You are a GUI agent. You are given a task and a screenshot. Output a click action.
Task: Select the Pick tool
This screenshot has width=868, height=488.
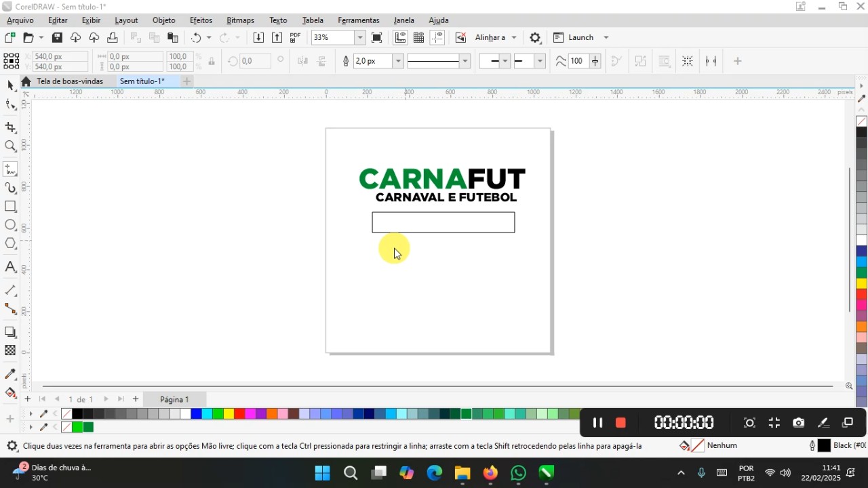(10, 85)
